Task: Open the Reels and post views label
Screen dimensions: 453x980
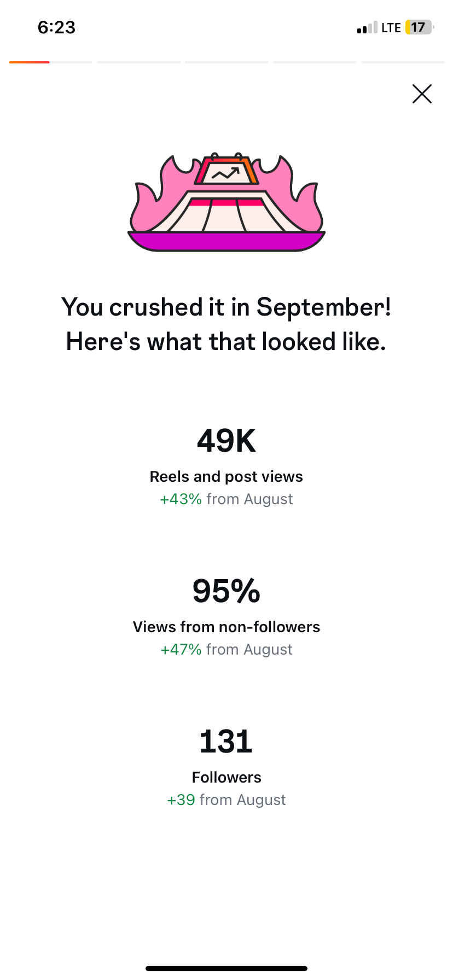Action: (x=226, y=477)
